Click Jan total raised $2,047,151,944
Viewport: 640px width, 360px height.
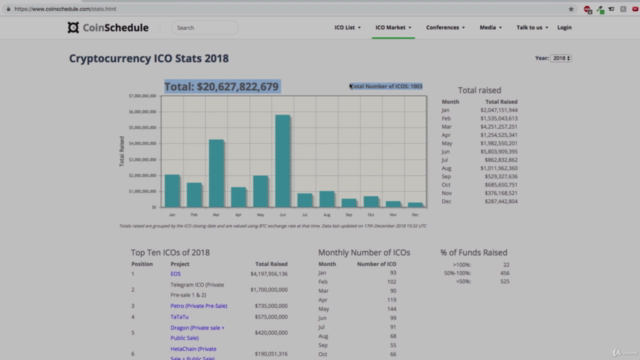point(499,110)
